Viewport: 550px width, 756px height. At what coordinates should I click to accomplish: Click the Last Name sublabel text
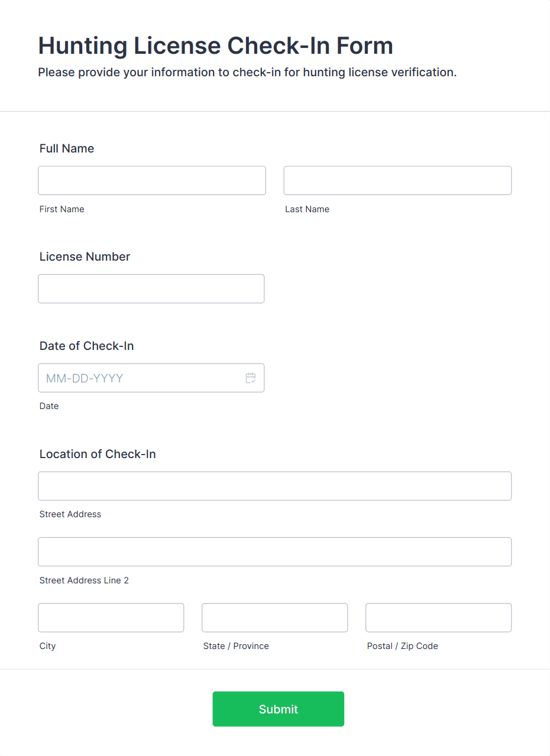[307, 209]
